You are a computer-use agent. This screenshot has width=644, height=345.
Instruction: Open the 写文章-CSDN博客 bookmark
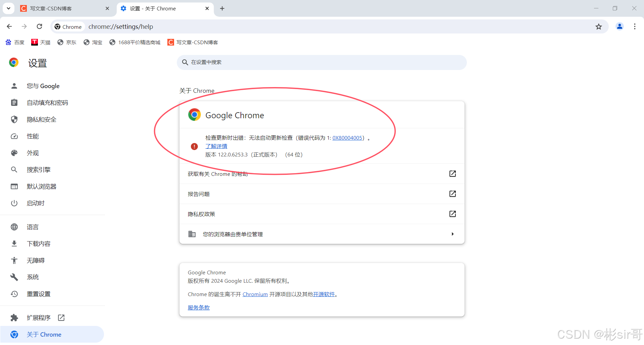pyautogui.click(x=193, y=42)
